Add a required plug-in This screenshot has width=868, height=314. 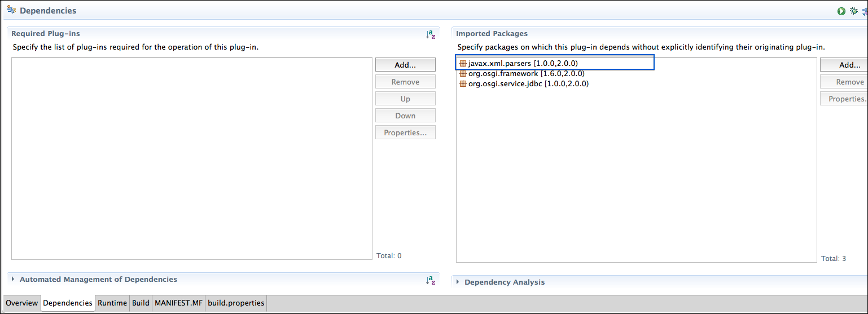[405, 65]
